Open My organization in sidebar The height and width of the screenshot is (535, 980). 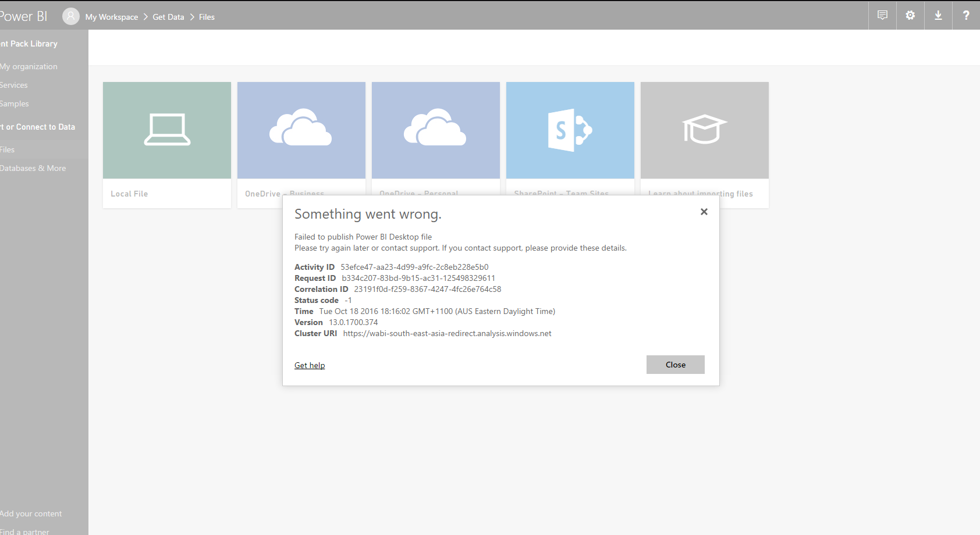click(29, 66)
